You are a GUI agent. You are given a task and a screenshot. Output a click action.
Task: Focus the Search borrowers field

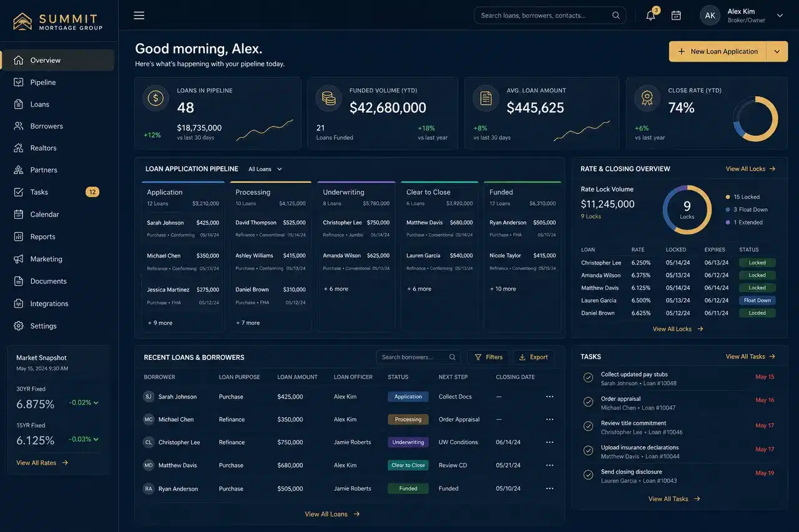pos(418,357)
